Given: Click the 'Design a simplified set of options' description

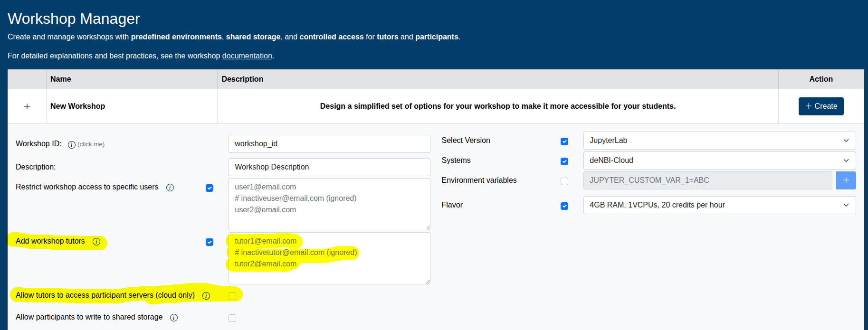Looking at the screenshot, I should 497,106.
